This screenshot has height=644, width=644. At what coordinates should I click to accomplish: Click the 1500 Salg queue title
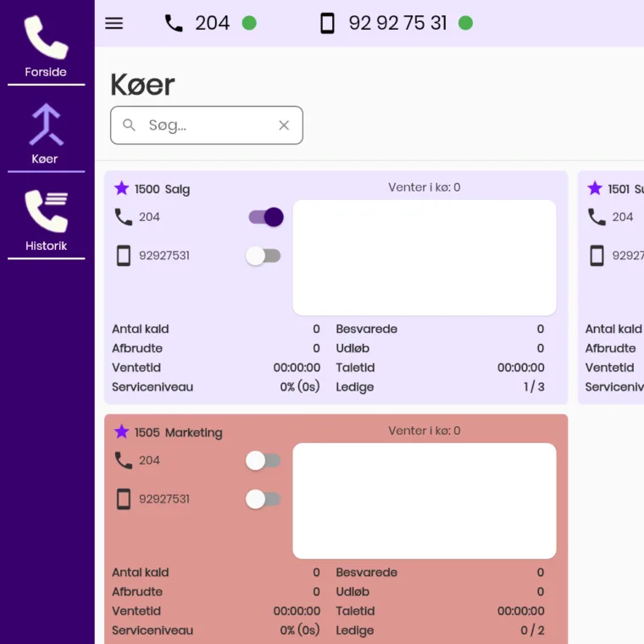click(162, 189)
